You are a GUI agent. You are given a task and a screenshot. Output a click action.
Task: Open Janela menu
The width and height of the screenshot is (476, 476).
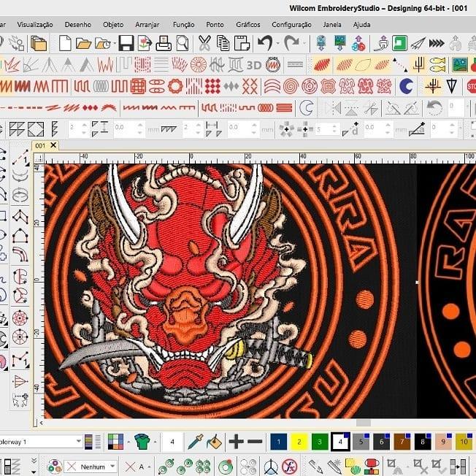point(332,25)
